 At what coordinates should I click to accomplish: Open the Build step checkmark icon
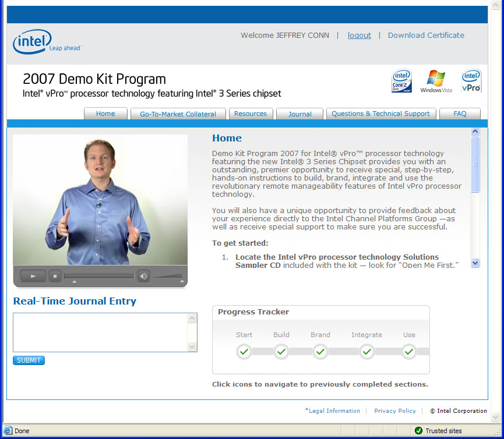click(281, 352)
